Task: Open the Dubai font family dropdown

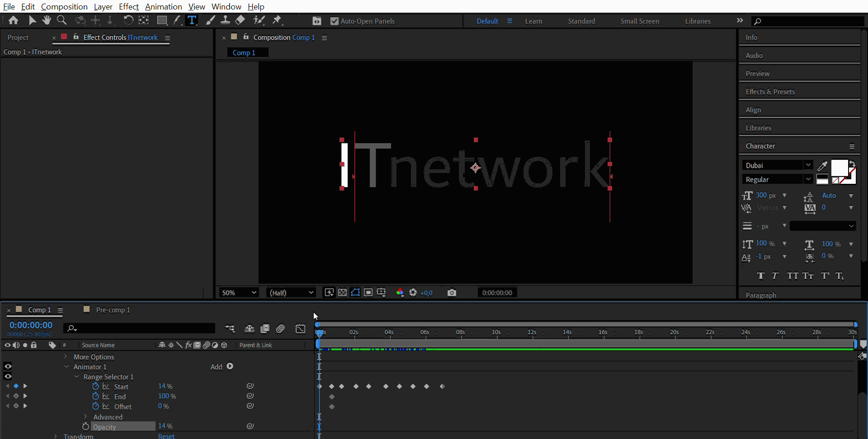Action: pyautogui.click(x=809, y=165)
